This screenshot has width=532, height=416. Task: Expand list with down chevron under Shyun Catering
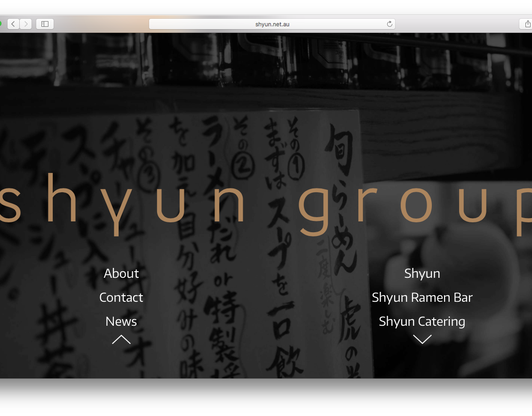click(422, 339)
